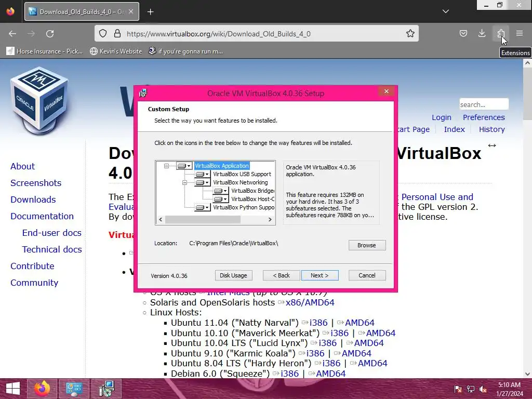Open Horse Insurance bookmark
Image resolution: width=532 pixels, height=399 pixels.
45,51
